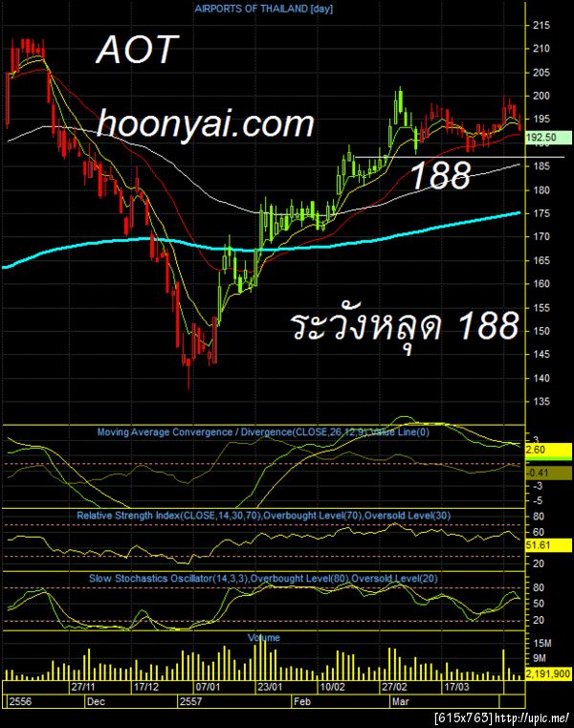Click the RSI value label 51.61
574x728 pixels.
(x=548, y=545)
